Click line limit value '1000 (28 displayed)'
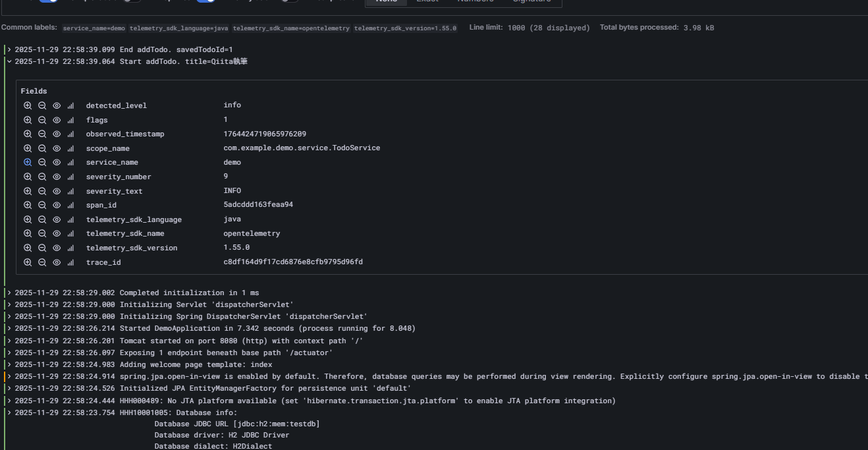 [549, 28]
